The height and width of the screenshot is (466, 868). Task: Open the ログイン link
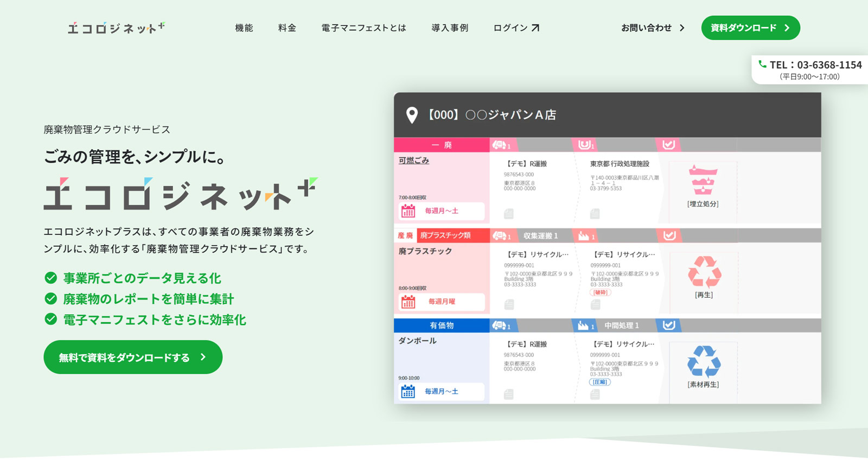(516, 28)
